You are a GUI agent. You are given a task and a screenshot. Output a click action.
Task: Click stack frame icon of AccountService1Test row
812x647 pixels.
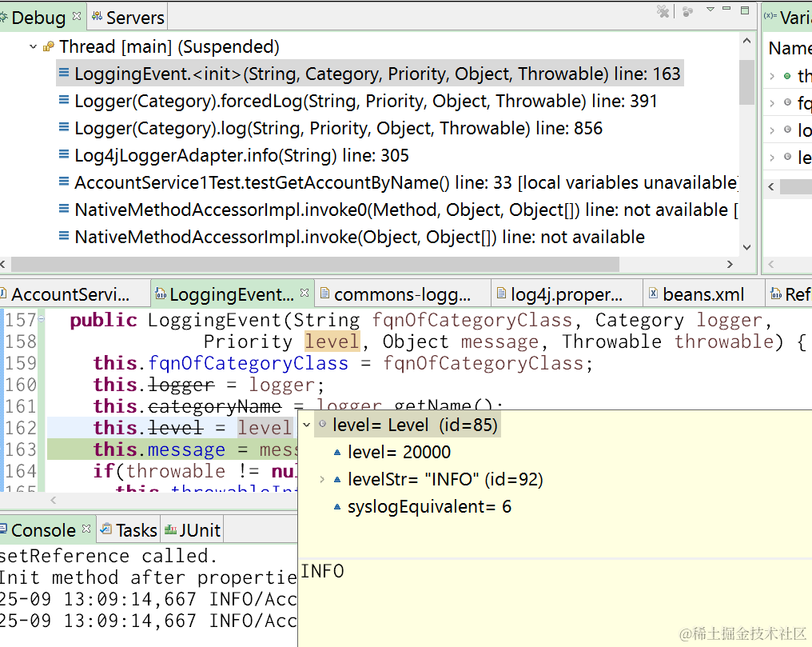point(64,182)
